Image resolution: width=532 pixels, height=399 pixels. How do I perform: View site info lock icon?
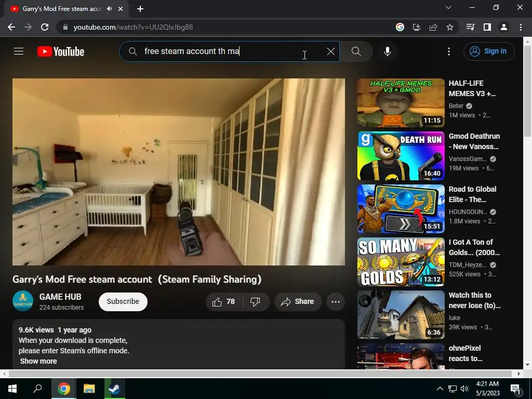pos(65,27)
